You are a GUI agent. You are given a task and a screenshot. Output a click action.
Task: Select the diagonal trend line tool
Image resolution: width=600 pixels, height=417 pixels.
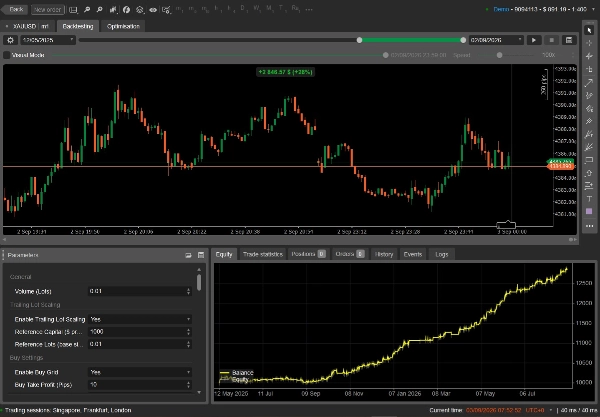pos(589,82)
